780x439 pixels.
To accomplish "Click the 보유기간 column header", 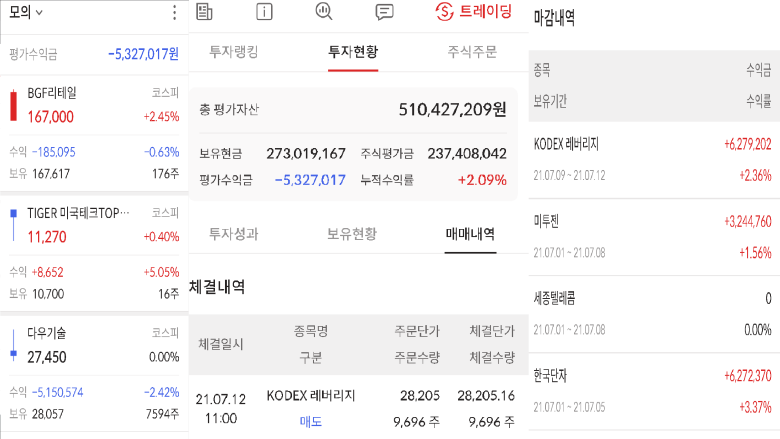I will coord(550,101).
